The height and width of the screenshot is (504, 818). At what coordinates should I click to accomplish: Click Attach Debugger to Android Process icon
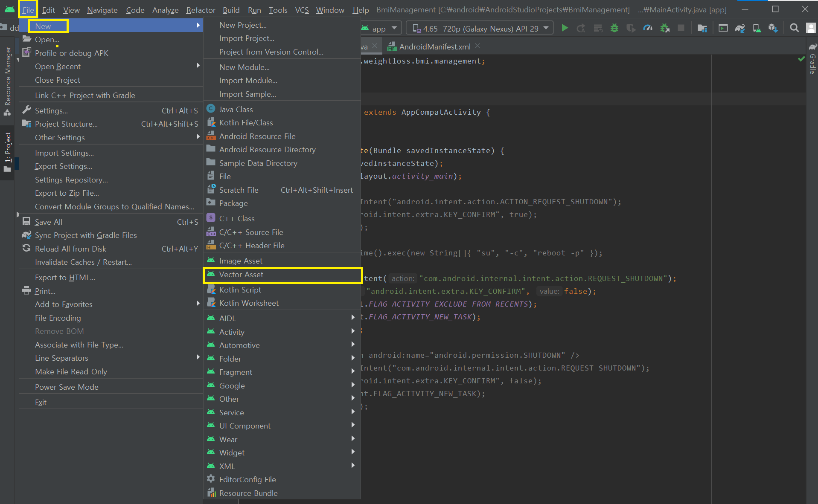click(664, 28)
